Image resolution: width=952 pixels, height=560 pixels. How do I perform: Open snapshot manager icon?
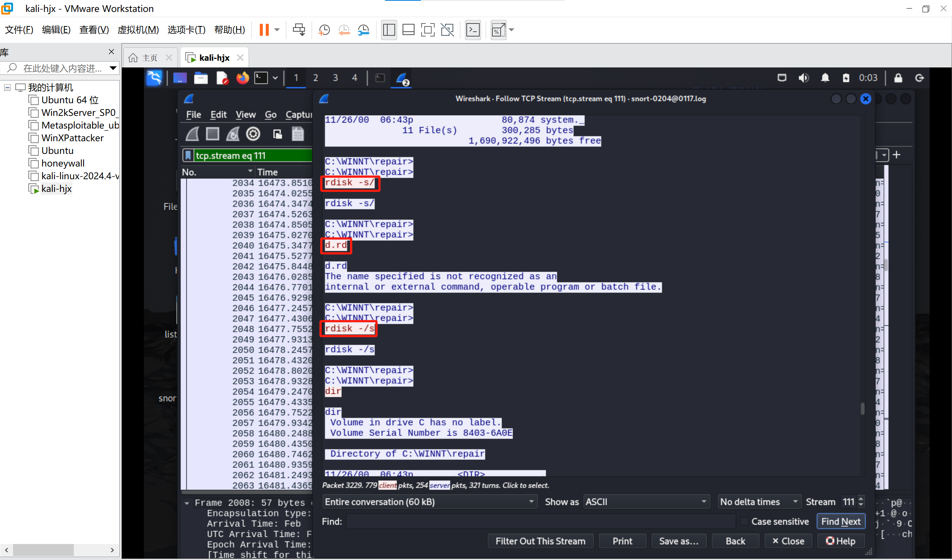(363, 30)
